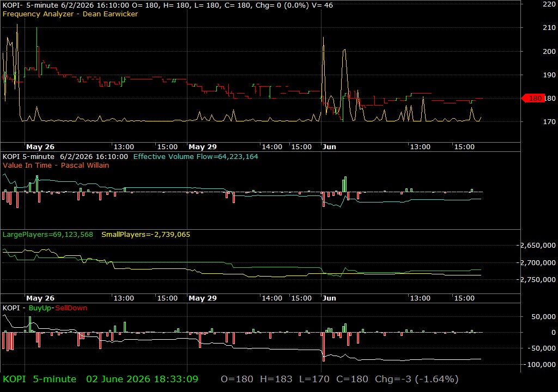Click the LargePlayers=69,123,568 legend value
The width and height of the screenshot is (558, 392).
pyautogui.click(x=48, y=235)
